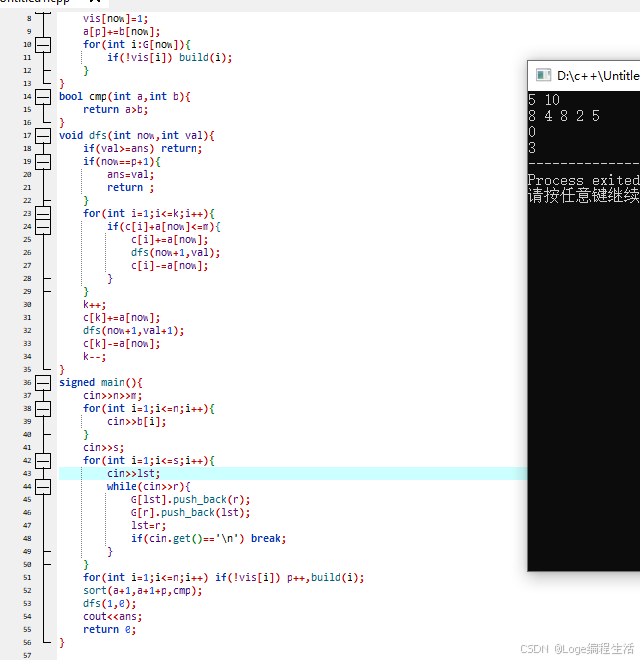Click the line 'k++;'
Screen dimensions: 640x660
point(94,305)
